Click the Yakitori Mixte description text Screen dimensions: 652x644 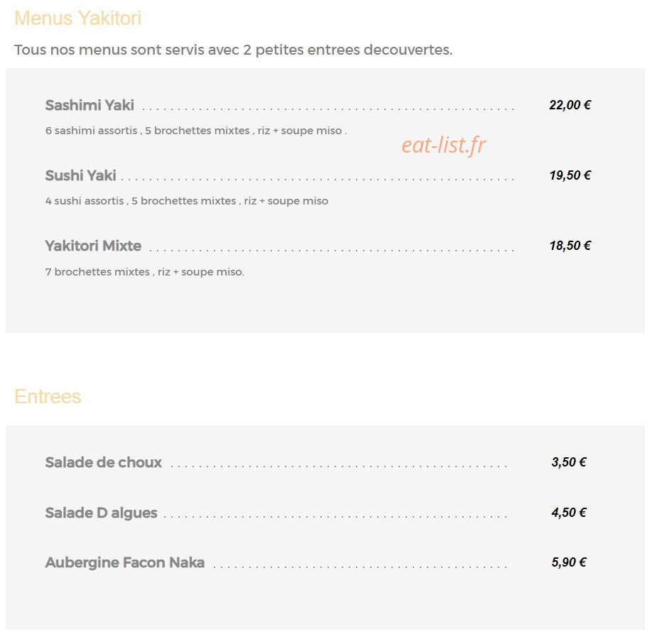click(x=145, y=271)
